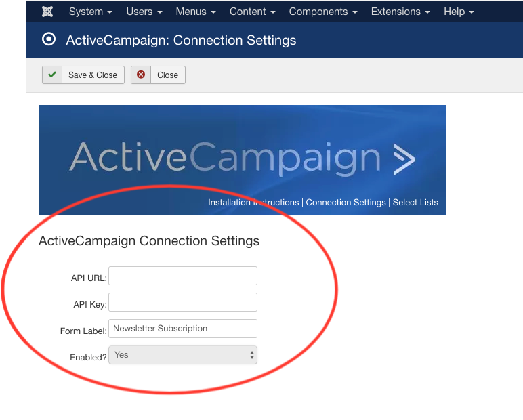Expand the Enabled? dropdown set to Yes

click(x=183, y=354)
